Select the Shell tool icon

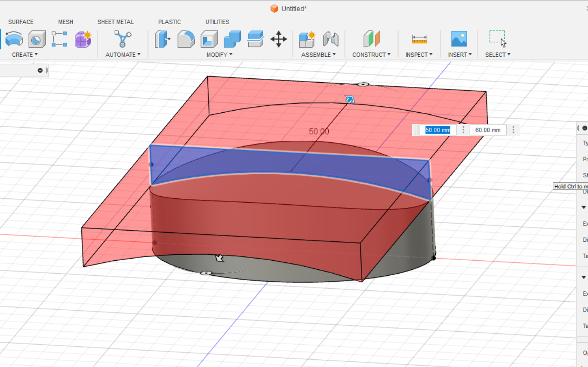point(209,39)
